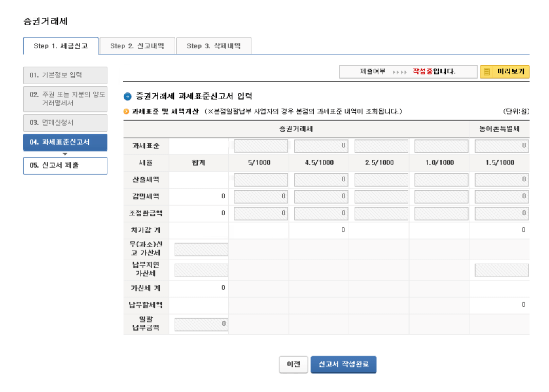Go to the 05. 신고서 제출 step
This screenshot has width=549, height=392.
tap(65, 166)
